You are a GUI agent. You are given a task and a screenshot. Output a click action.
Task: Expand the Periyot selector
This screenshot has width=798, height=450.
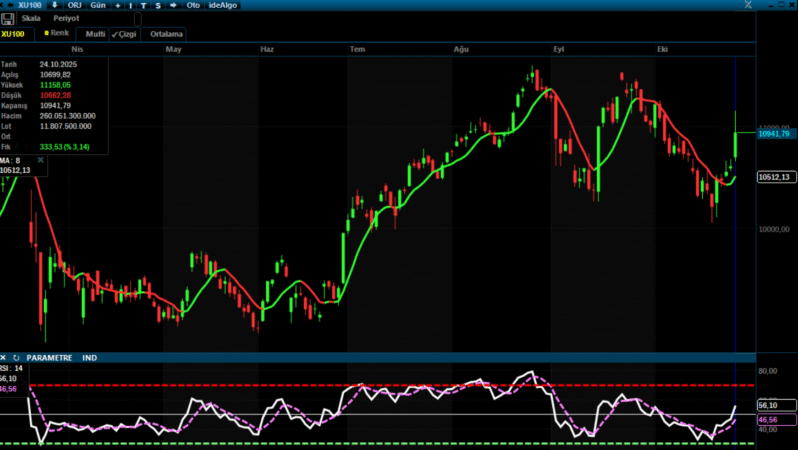point(66,19)
